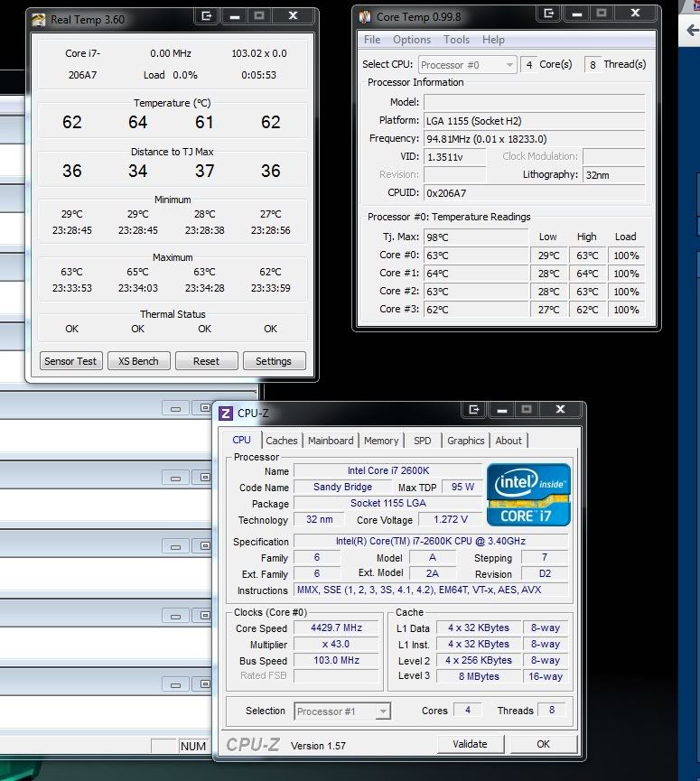Click the Validate button in CPU-Z
The height and width of the screenshot is (781, 700).
pyautogui.click(x=470, y=744)
